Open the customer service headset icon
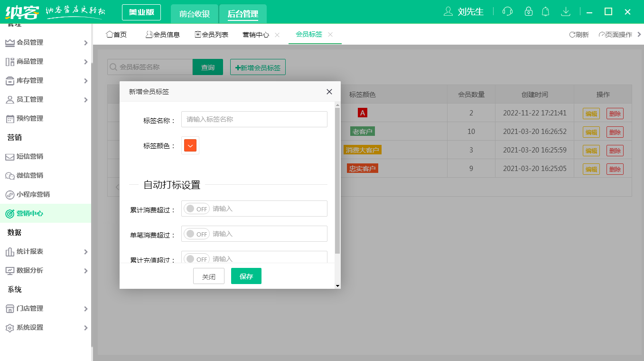This screenshot has width=644, height=361. click(507, 11)
